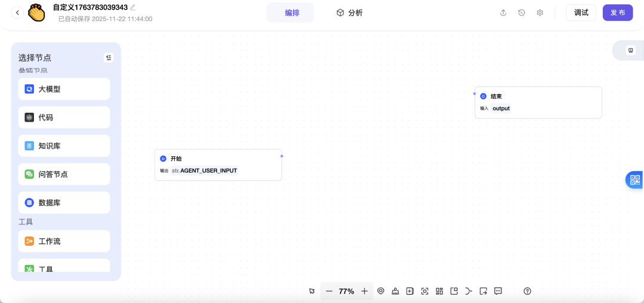
Task: Click the 代码 dark icon
Action: point(29,118)
